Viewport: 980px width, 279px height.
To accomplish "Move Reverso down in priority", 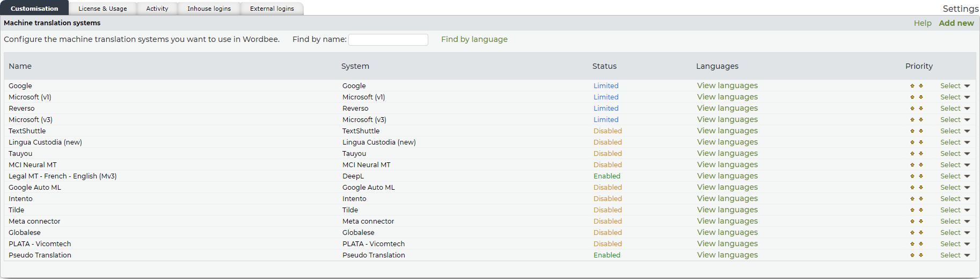I will click(921, 109).
